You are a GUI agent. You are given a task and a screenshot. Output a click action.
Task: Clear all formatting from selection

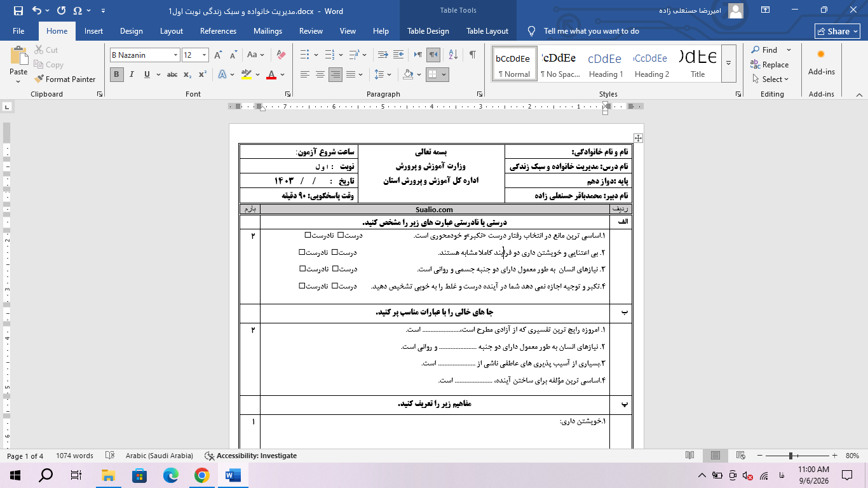pos(281,55)
